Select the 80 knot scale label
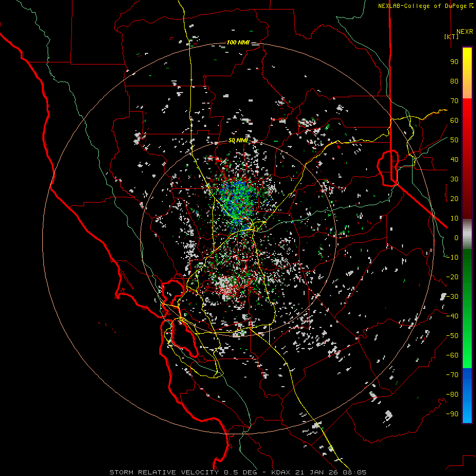476x476 pixels. click(x=454, y=81)
